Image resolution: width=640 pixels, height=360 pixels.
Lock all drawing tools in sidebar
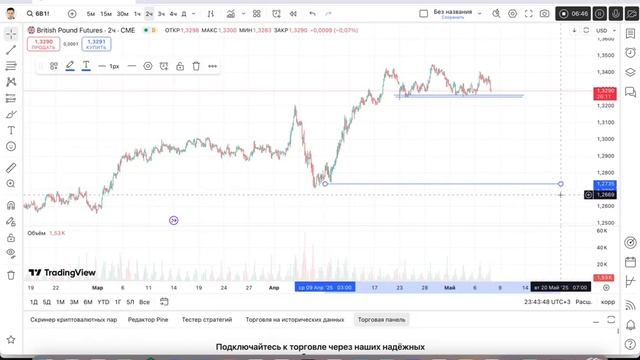pos(11,238)
